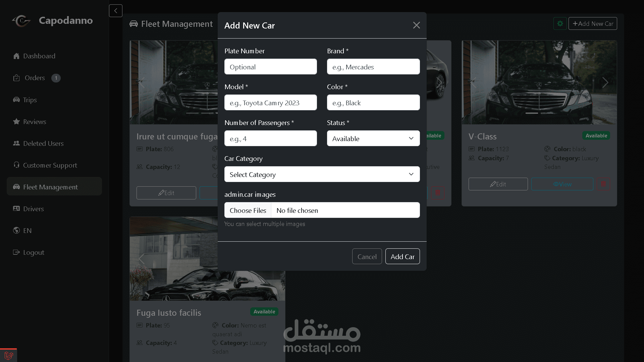View the V-Class car details

click(562, 184)
